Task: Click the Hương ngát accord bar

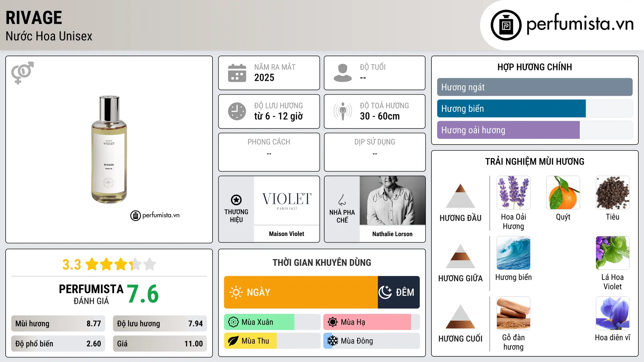Action: pos(535,87)
